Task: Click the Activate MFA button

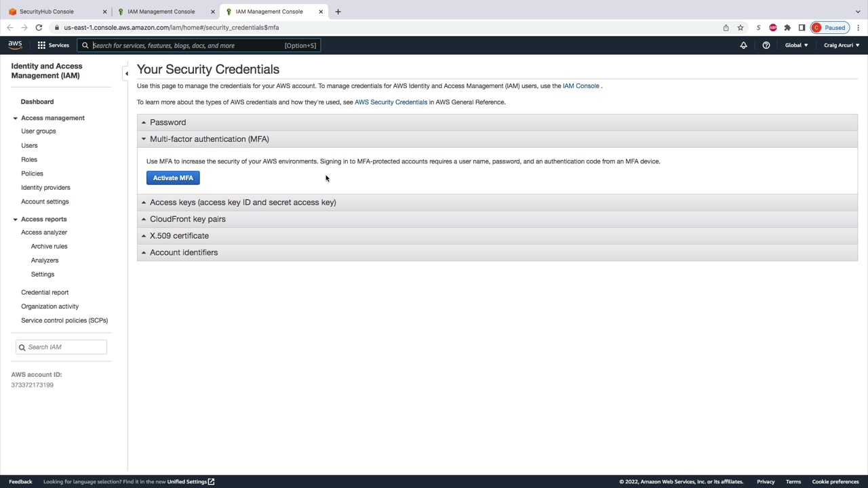Action: click(173, 178)
